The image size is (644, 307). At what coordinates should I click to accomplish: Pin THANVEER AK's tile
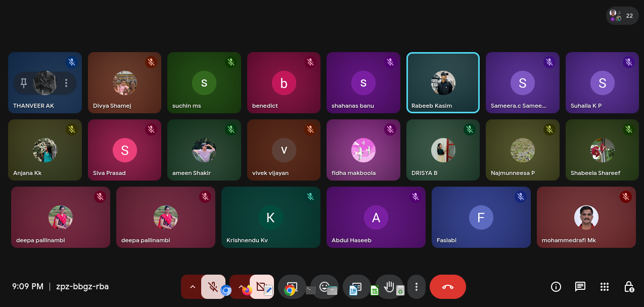[23, 83]
